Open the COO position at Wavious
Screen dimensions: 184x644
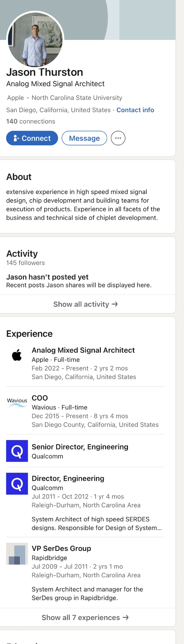pyautogui.click(x=40, y=398)
